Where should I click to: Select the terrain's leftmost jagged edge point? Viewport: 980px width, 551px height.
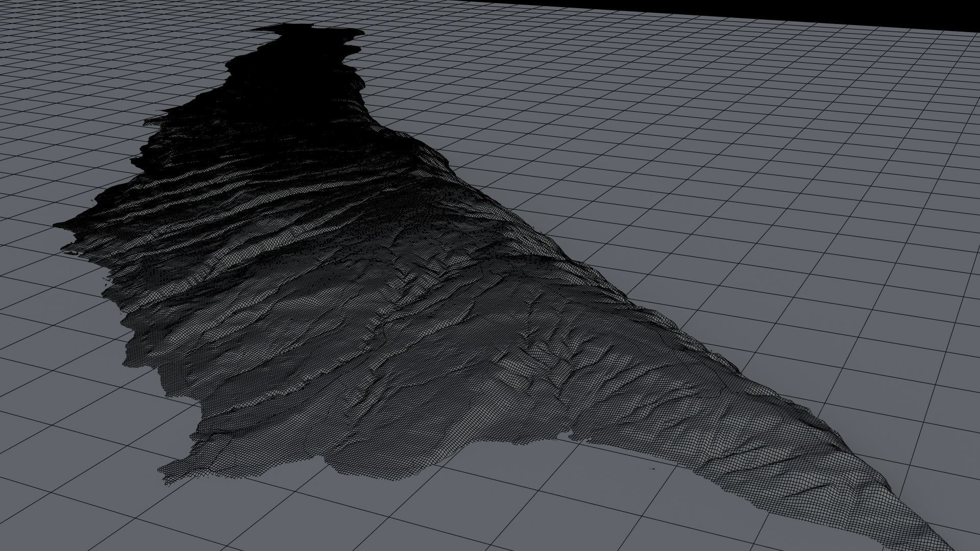(56, 225)
